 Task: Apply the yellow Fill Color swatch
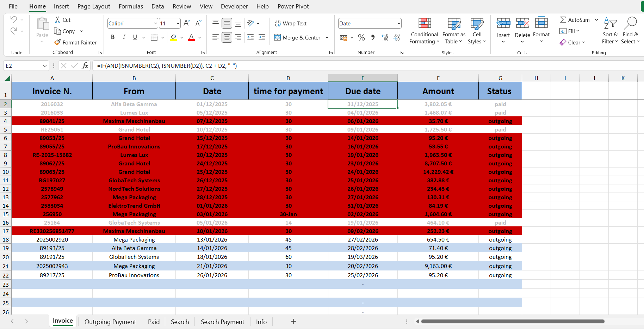[x=173, y=37]
